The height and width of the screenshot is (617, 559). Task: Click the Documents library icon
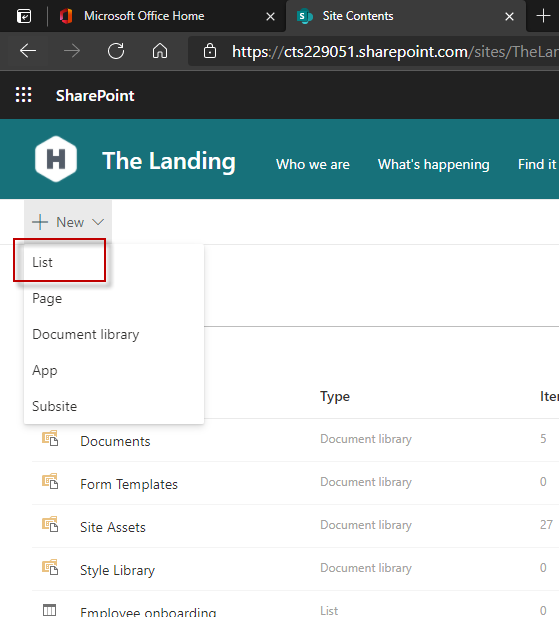(x=50, y=438)
